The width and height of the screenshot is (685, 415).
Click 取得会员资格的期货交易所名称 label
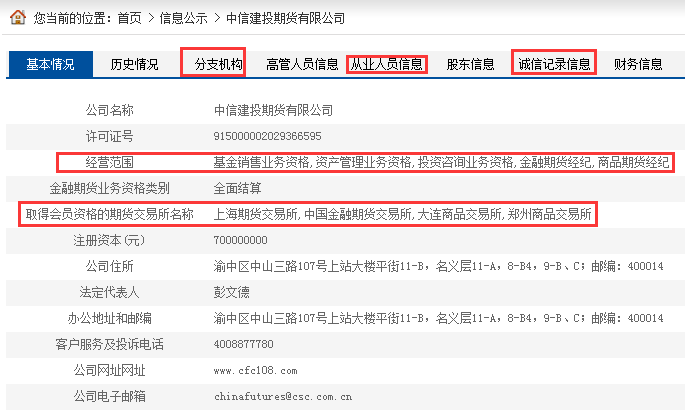pos(109,214)
